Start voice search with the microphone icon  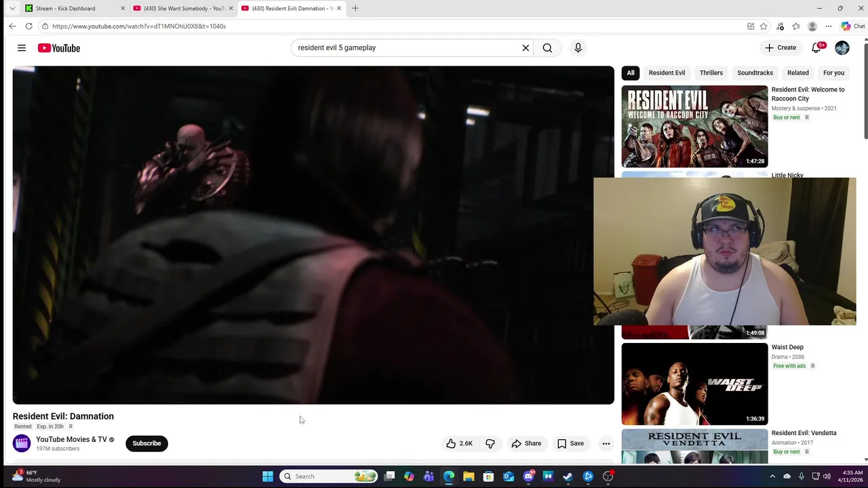[x=578, y=48]
